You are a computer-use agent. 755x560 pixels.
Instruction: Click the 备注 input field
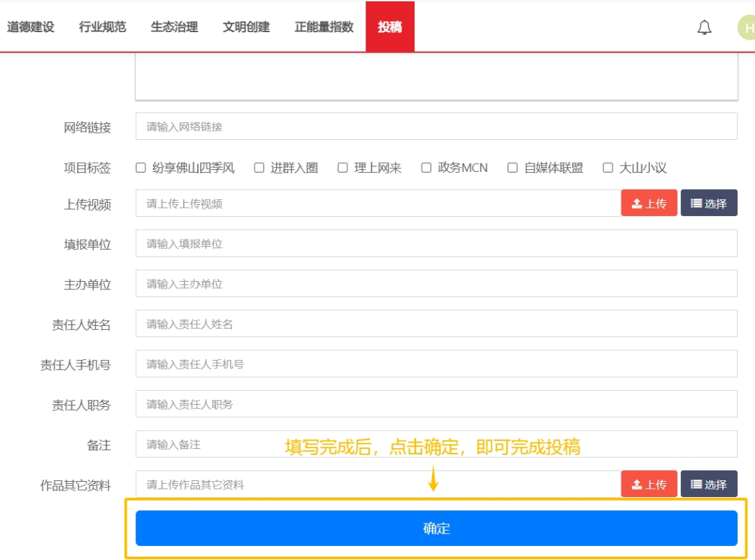[x=436, y=444]
